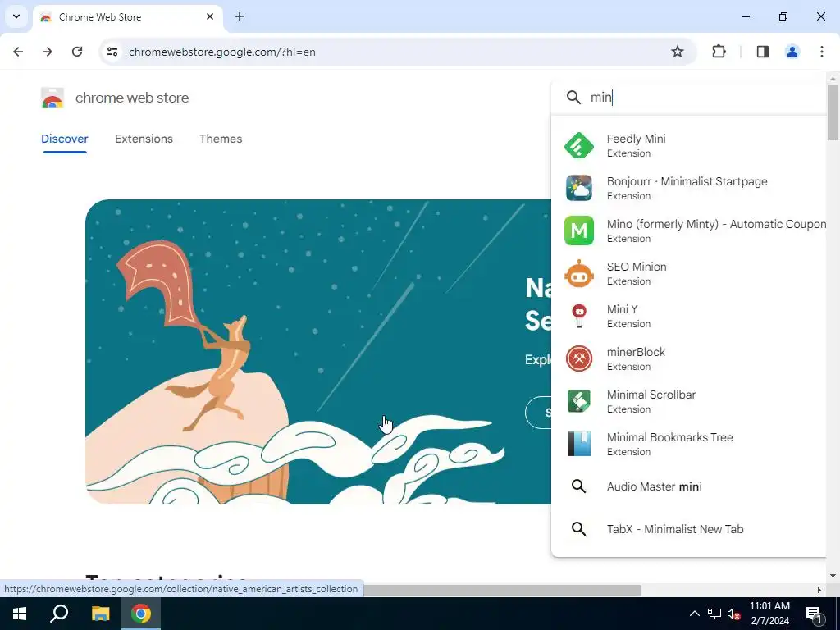Reload the current page
The width and height of the screenshot is (840, 630).
77,52
